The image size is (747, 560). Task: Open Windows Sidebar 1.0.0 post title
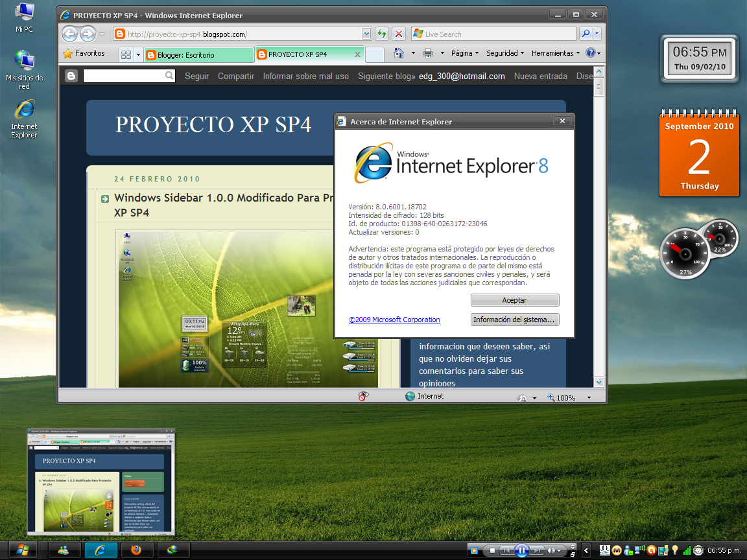coord(224,205)
